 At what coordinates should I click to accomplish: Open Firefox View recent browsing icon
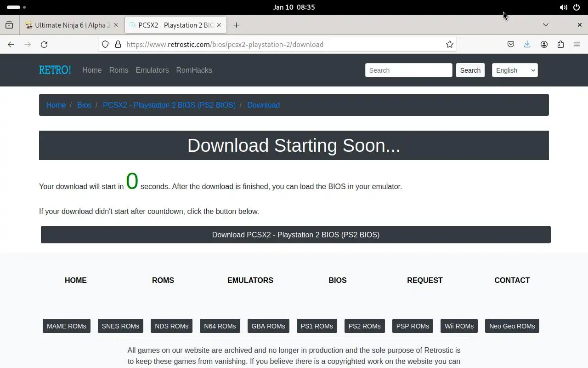[x=9, y=25]
